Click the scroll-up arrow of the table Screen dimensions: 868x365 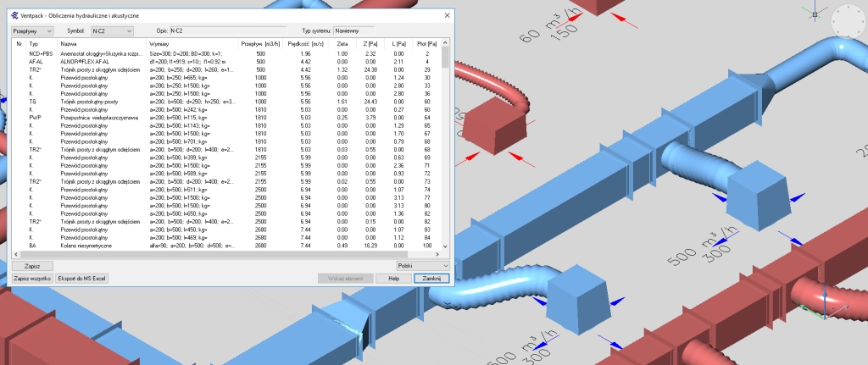pyautogui.click(x=442, y=42)
